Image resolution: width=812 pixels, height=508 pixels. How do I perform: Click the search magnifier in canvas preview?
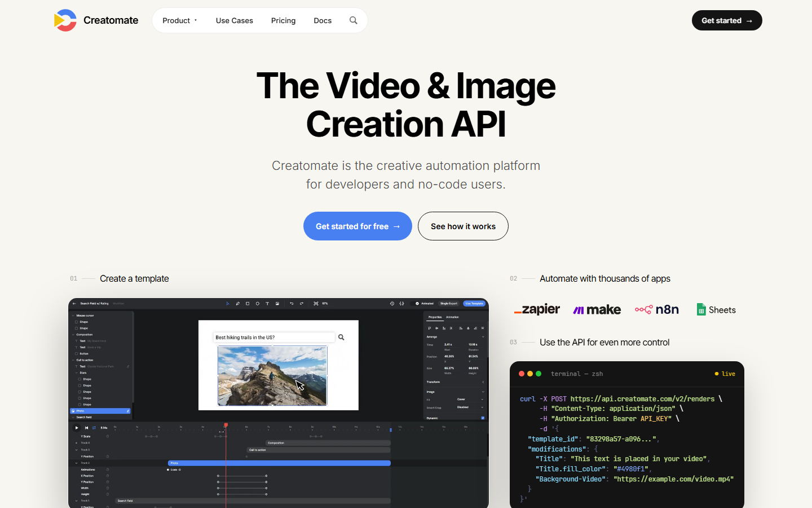(341, 338)
